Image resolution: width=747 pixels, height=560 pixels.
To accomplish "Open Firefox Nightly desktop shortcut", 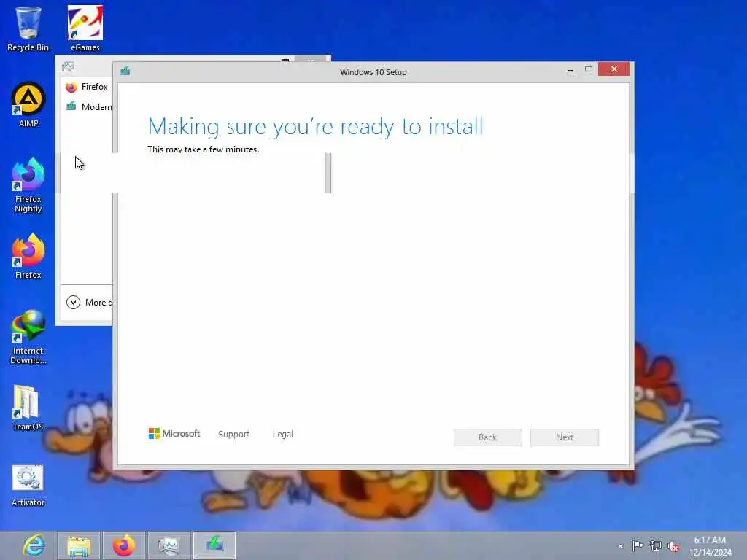I will (28, 184).
